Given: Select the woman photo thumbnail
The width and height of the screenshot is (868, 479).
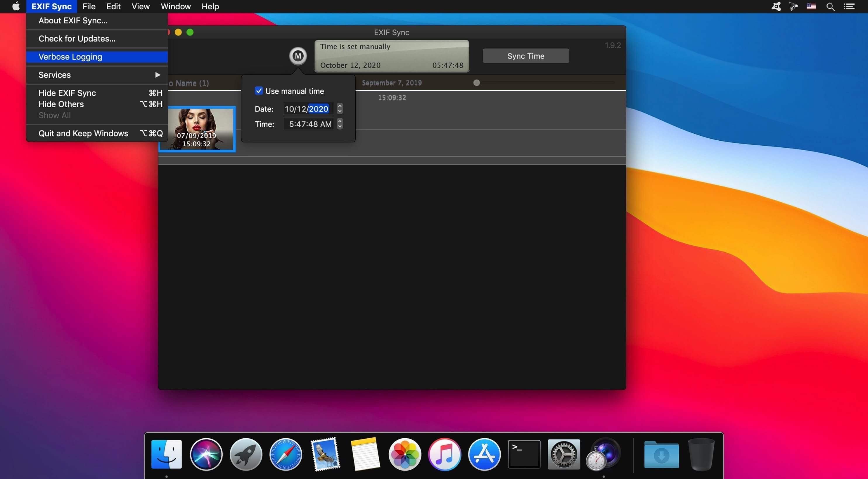Looking at the screenshot, I should click(197, 129).
